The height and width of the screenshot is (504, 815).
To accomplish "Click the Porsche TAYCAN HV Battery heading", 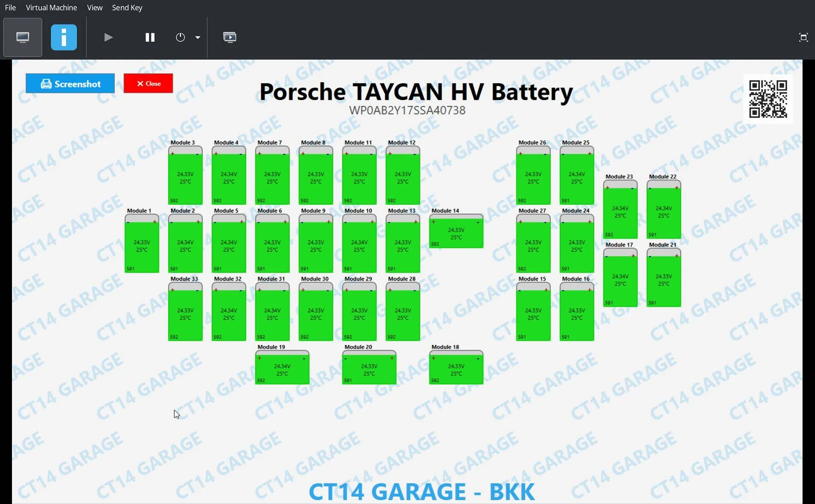I will pos(416,92).
